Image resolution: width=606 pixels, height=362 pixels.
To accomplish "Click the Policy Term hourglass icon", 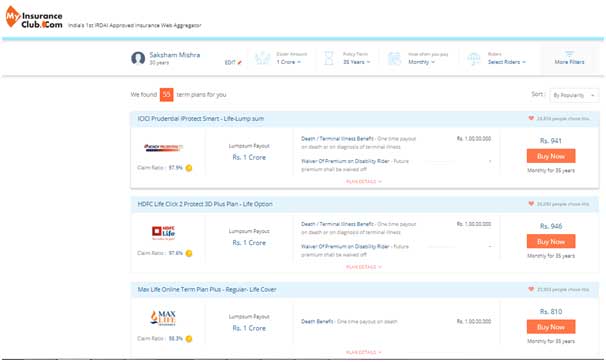I will coord(329,58).
